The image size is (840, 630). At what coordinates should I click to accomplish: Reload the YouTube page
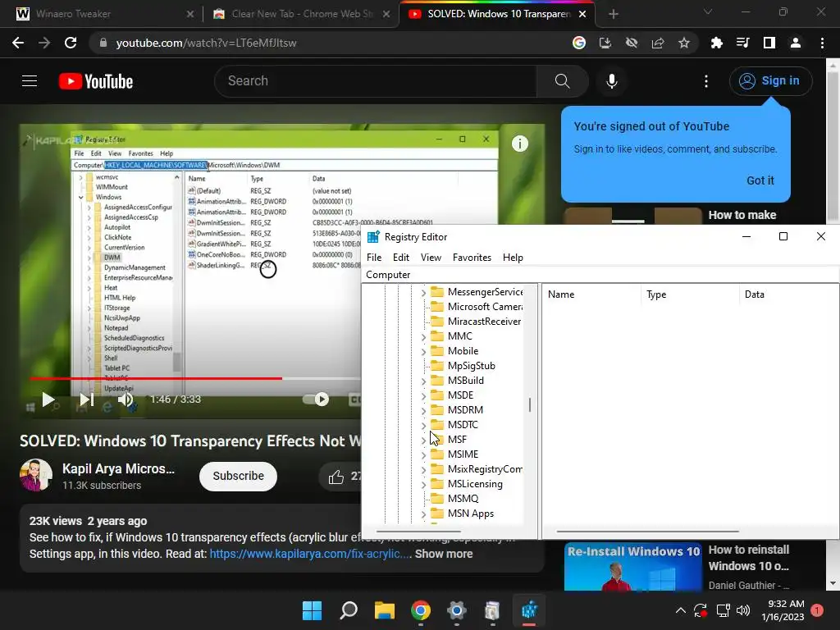pyautogui.click(x=71, y=43)
